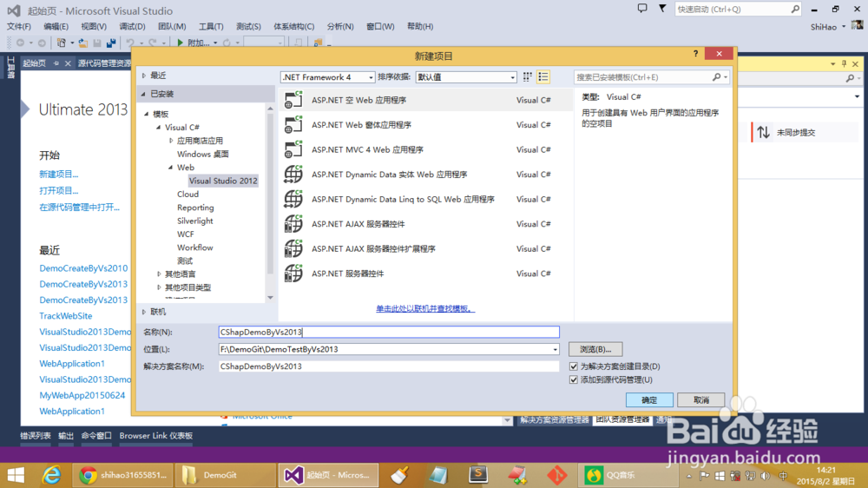The image size is (868, 488).
Task: Click the navigate backward toolbar button
Action: pyautogui.click(x=21, y=43)
